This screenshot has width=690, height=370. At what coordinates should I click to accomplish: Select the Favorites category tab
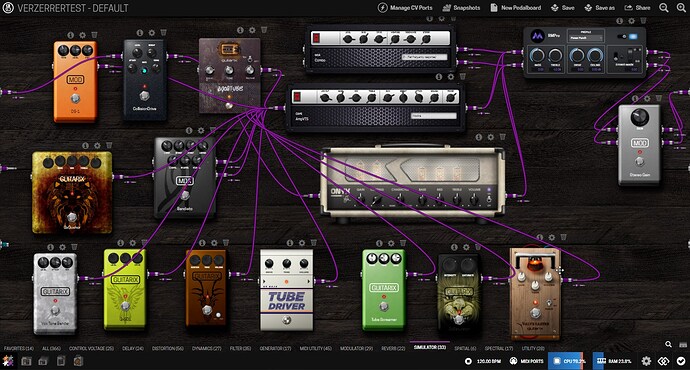[x=18, y=348]
